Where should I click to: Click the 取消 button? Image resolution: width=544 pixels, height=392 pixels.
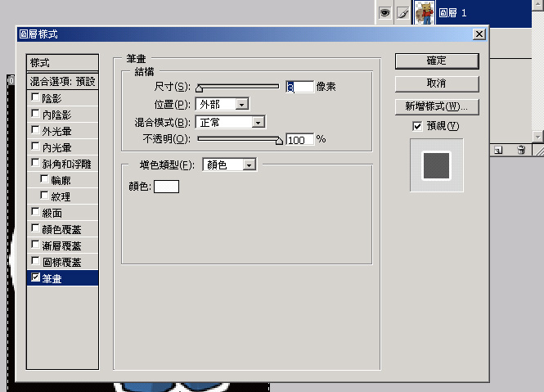(437, 83)
